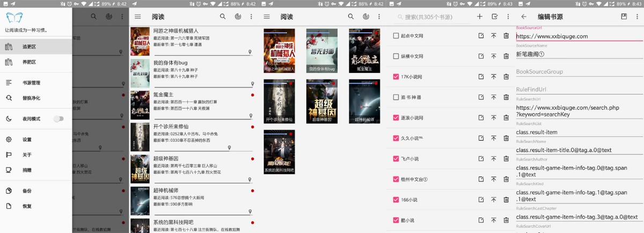This screenshot has width=644, height=233.
Task: Click the plus icon to add book source
Action: 480,17
